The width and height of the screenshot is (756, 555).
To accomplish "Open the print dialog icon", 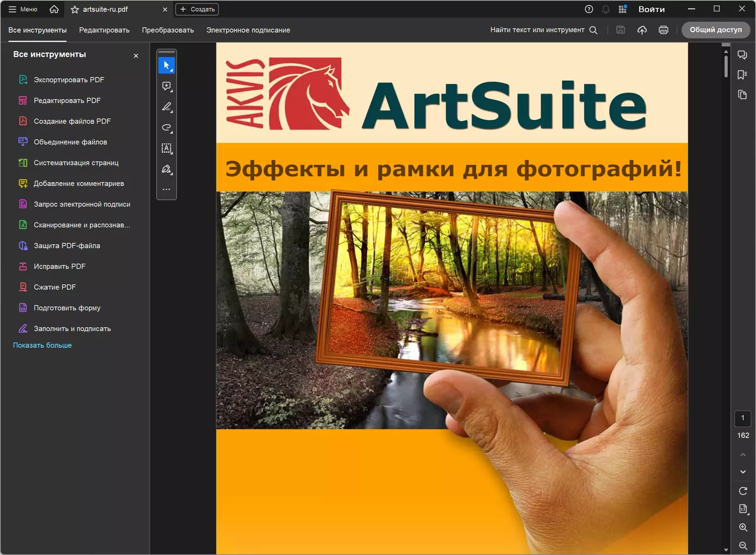I will click(x=663, y=30).
